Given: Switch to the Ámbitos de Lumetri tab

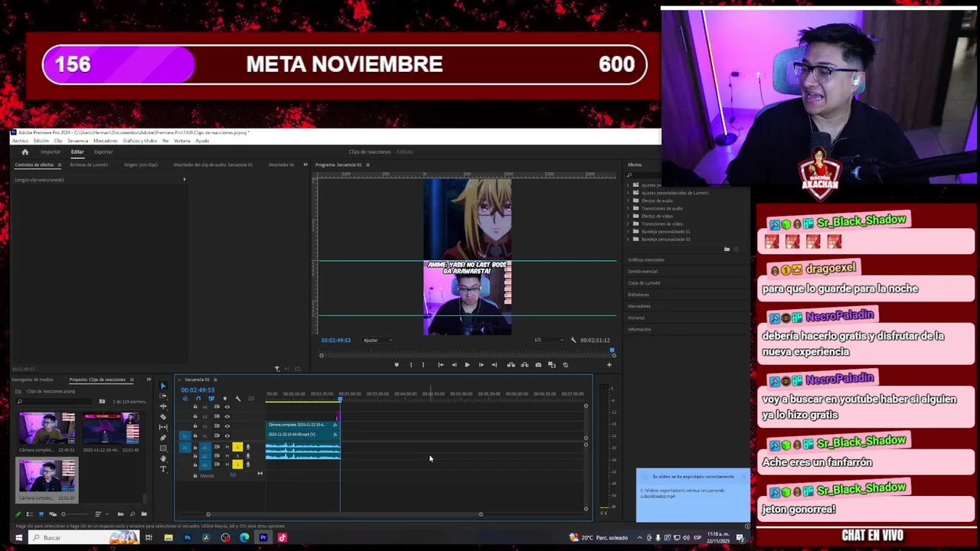Looking at the screenshot, I should [89, 165].
